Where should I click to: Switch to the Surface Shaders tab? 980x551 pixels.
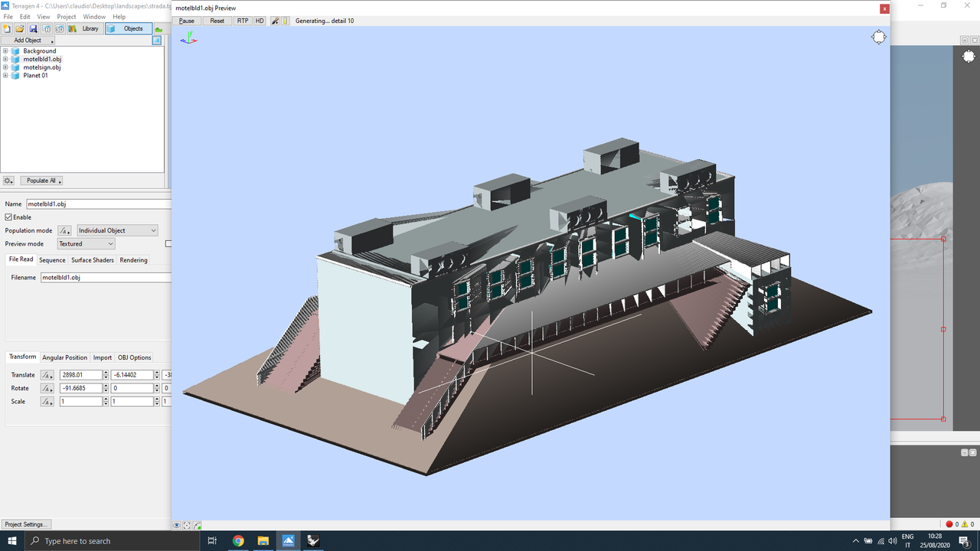(x=92, y=259)
